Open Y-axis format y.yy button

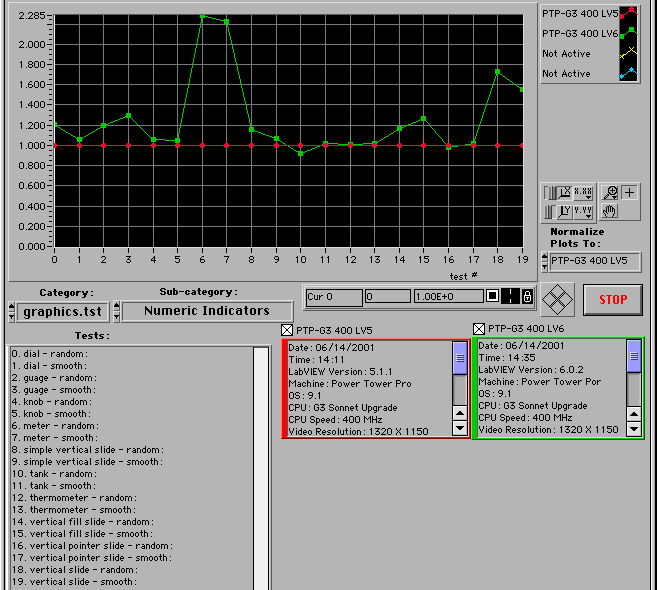point(583,211)
